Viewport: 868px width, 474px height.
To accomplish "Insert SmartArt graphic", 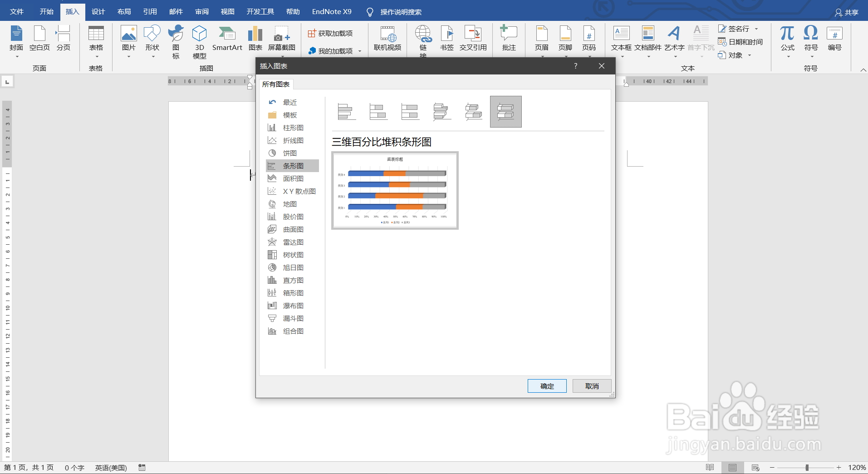I will [227, 38].
